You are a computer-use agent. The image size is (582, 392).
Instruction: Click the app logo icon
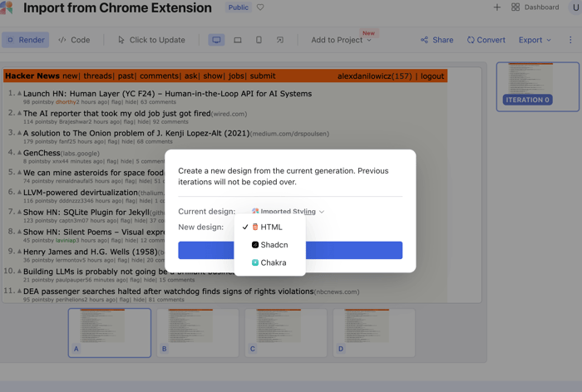point(6,7)
